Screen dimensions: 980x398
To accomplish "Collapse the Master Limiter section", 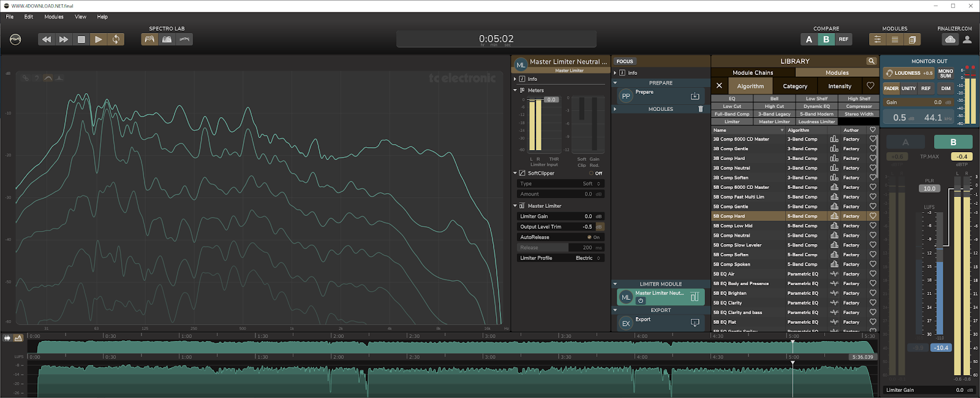I will pyautogui.click(x=515, y=206).
